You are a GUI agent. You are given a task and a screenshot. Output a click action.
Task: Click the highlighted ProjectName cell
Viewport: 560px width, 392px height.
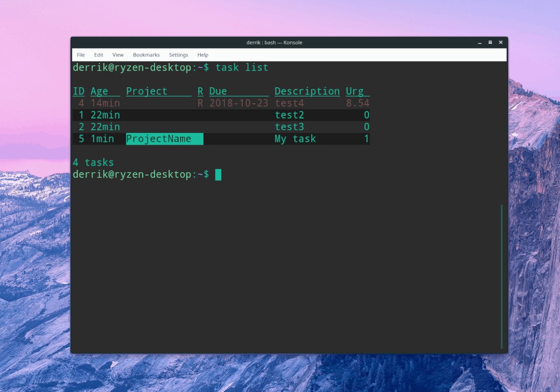pyautogui.click(x=165, y=139)
